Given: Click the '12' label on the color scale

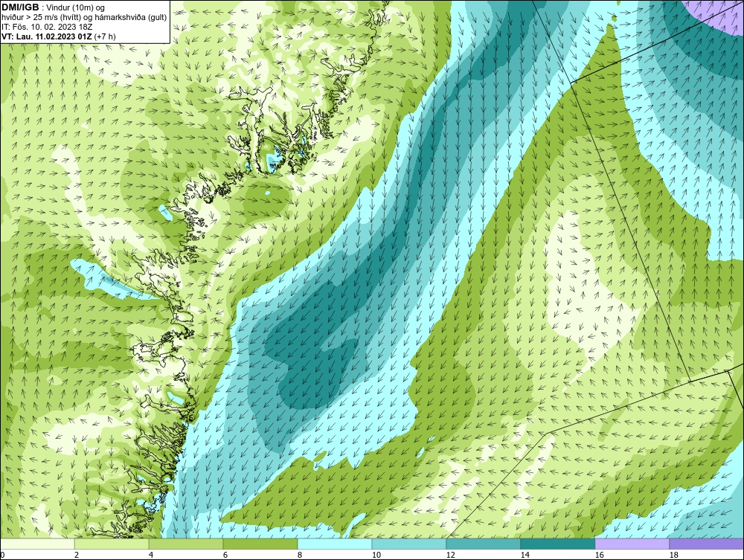Looking at the screenshot, I should click(x=451, y=555).
